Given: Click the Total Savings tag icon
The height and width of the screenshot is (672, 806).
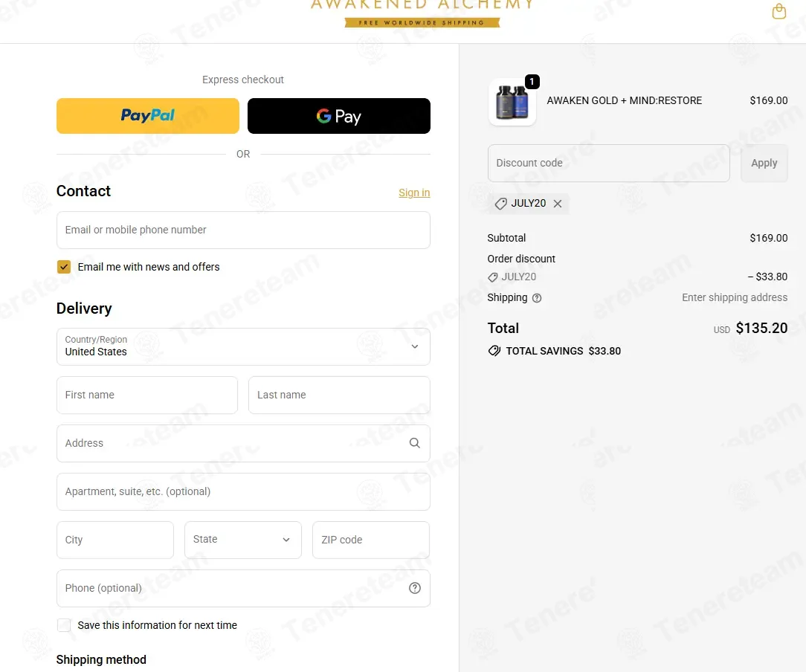Looking at the screenshot, I should 494,351.
